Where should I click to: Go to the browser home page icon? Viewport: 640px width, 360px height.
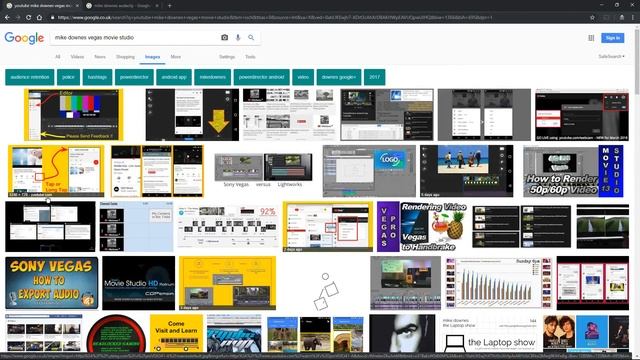point(39,18)
